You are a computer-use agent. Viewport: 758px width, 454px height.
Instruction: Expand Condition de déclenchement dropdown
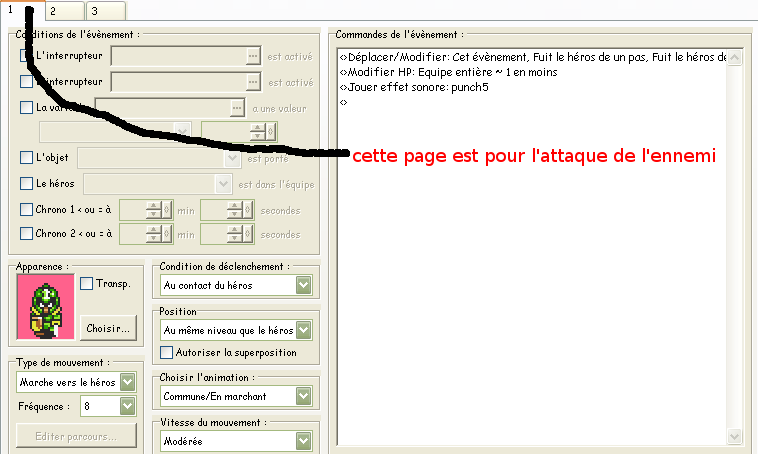pyautogui.click(x=304, y=285)
